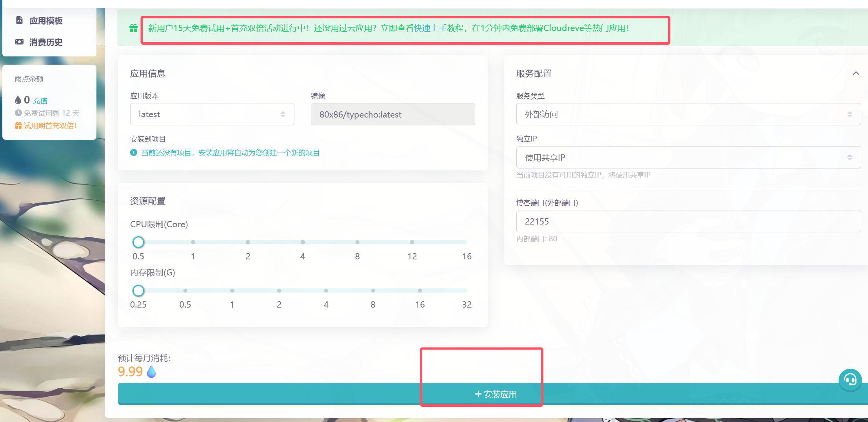868x422 pixels.
Task: Open the 新用户15天免费试用 banner tutorial link
Action: pos(431,28)
